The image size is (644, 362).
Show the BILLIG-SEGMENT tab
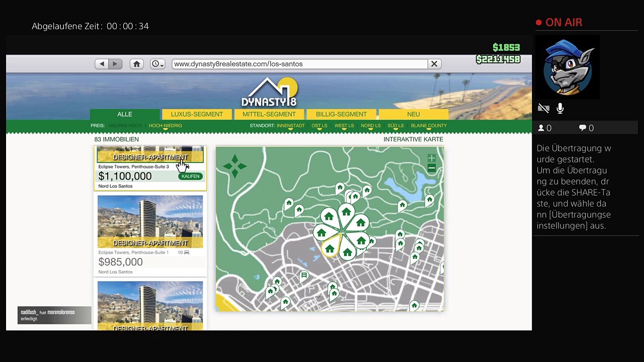point(341,114)
